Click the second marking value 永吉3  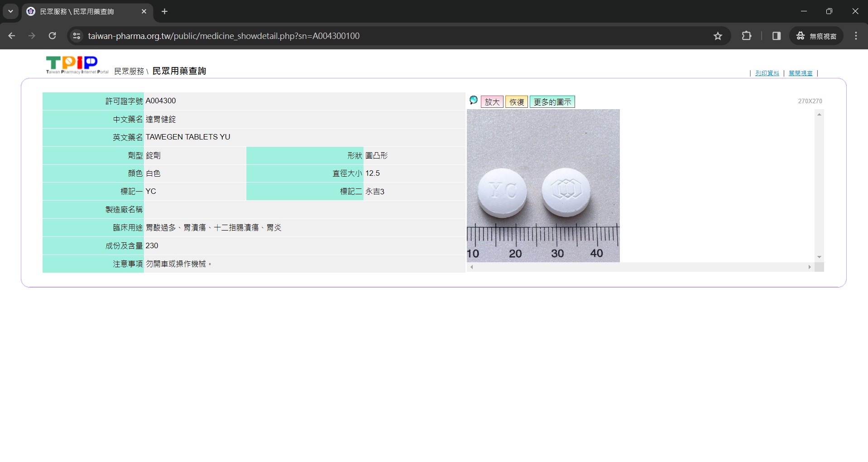[x=375, y=191]
